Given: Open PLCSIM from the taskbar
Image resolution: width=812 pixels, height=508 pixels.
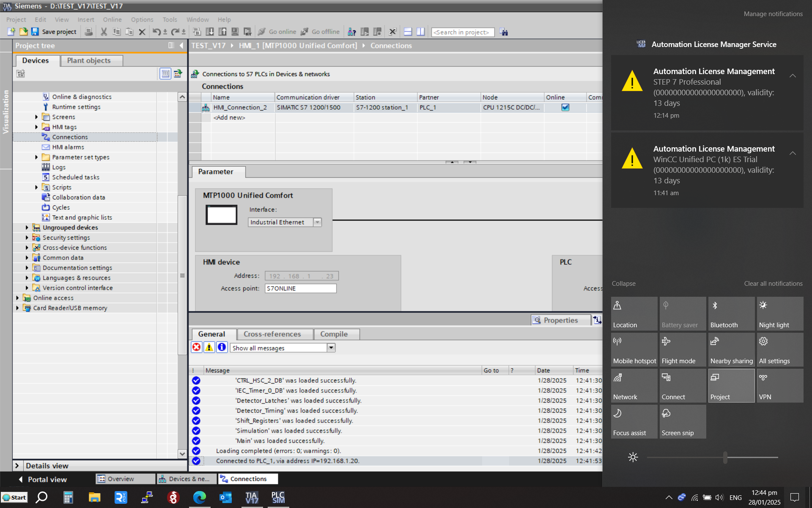Looking at the screenshot, I should [278, 497].
